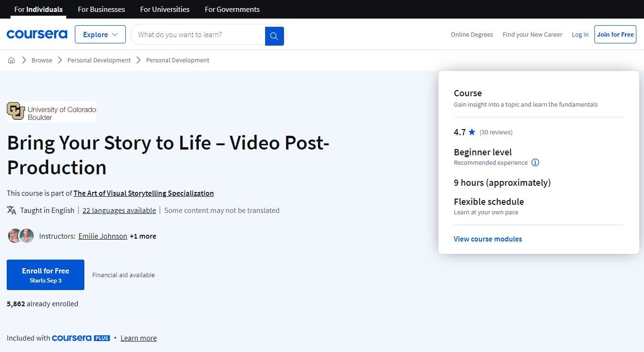This screenshot has height=352, width=644.
Task: Open The Art of Visual Storytelling Specialization link
Action: click(x=143, y=193)
